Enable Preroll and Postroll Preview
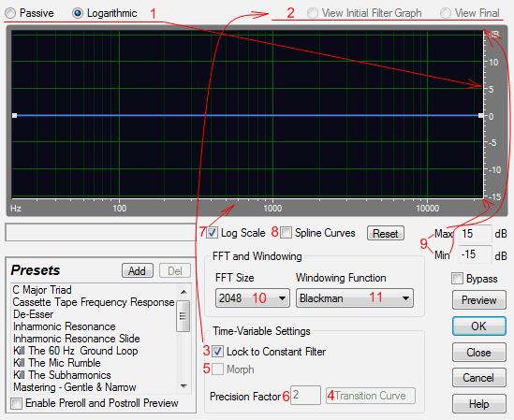 [17, 403]
